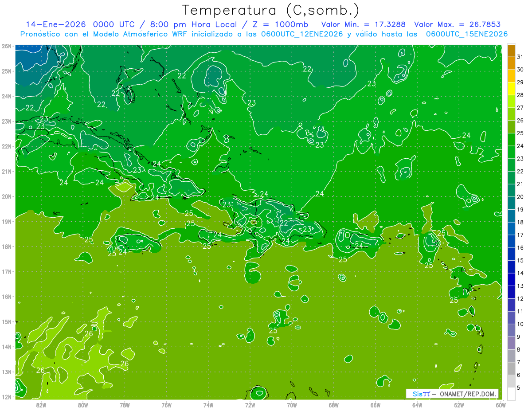Click the '60W' longitude axis label
This screenshot has height=411, width=532.
(x=501, y=405)
